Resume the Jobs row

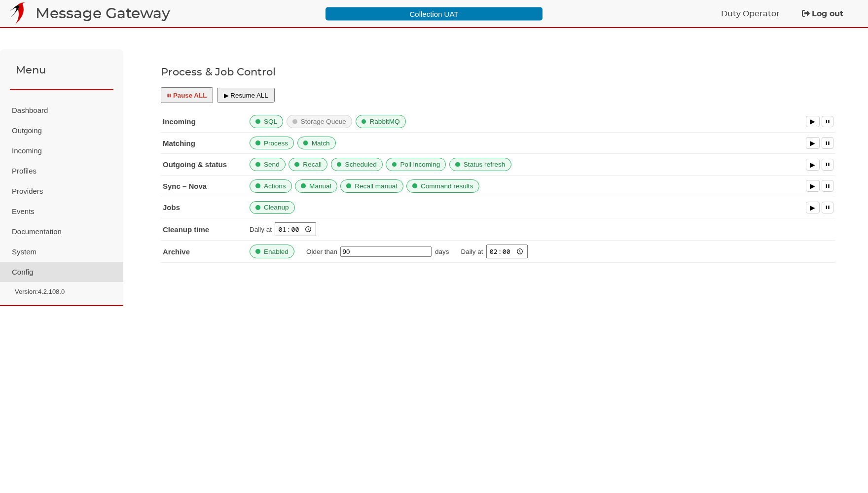point(812,208)
